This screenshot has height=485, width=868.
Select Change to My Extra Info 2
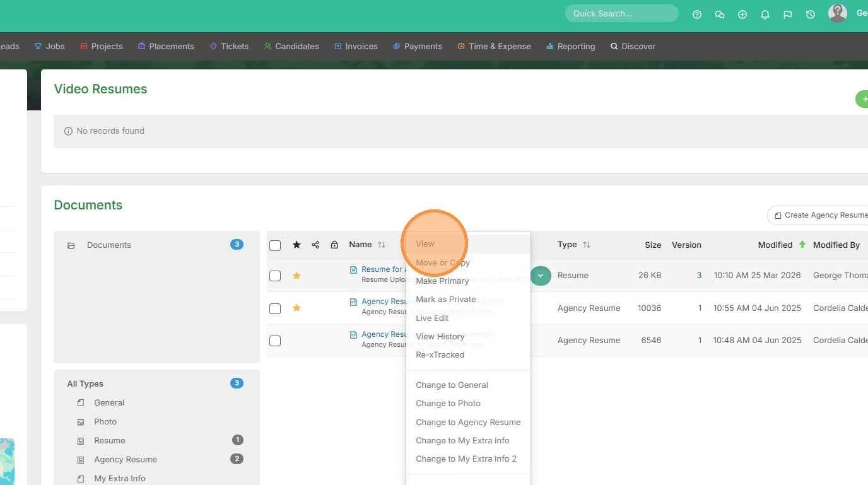468,459
